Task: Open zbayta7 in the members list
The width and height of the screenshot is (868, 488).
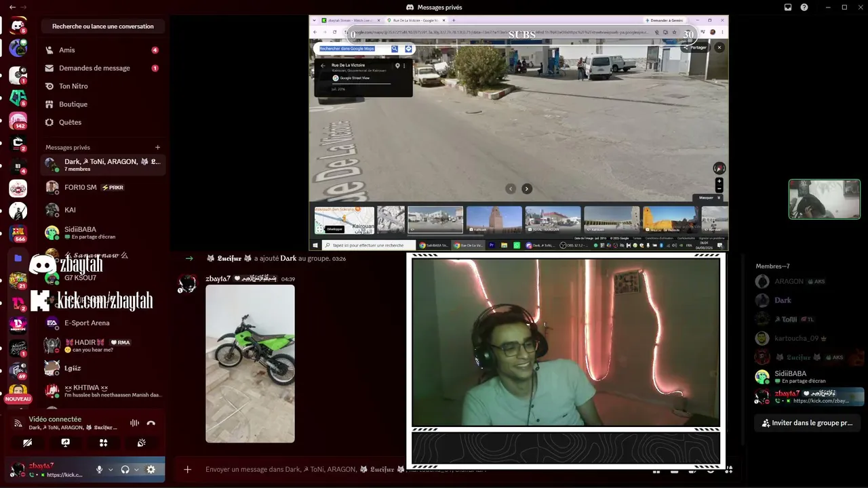Action: [x=808, y=396]
